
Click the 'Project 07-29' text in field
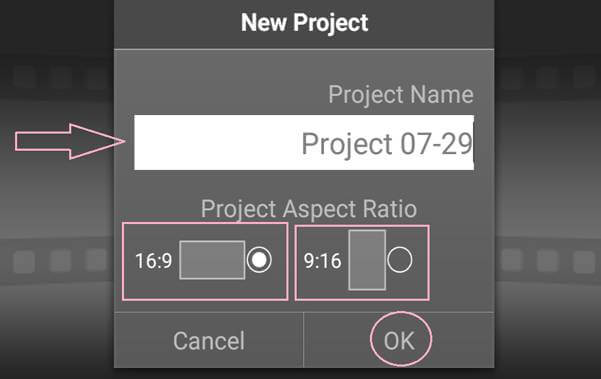click(387, 144)
